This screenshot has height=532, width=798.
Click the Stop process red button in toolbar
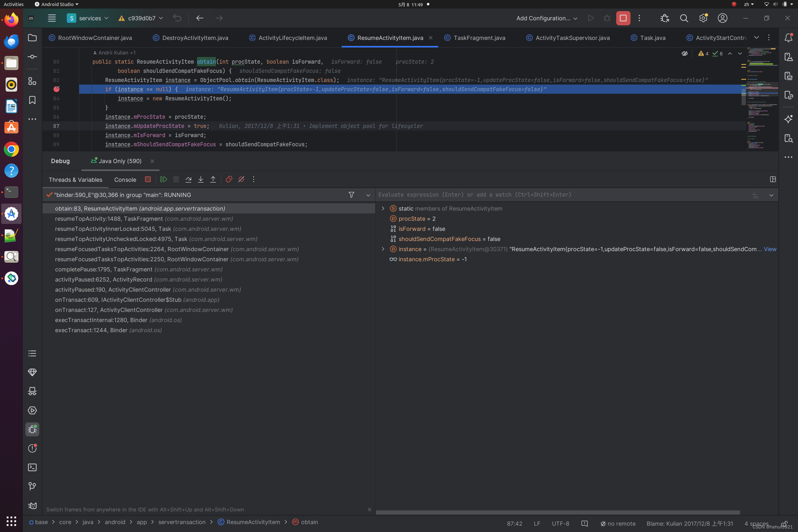click(623, 18)
